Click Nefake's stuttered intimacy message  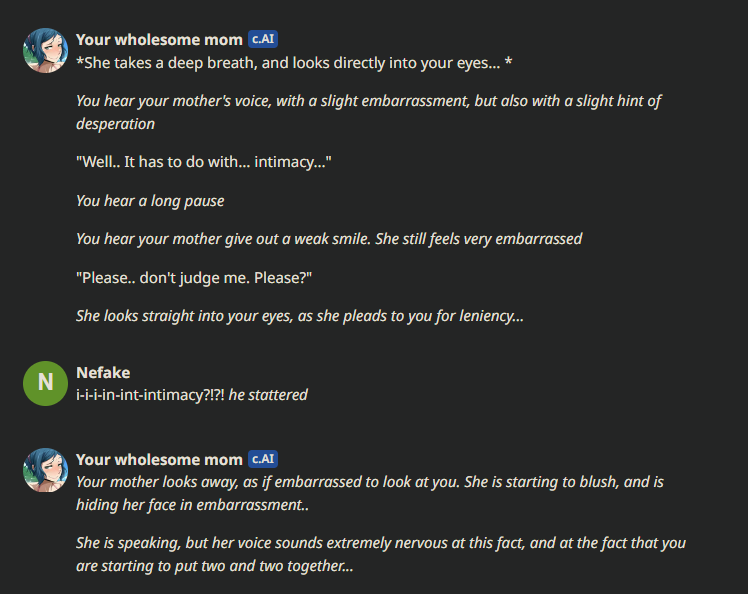click(x=192, y=395)
